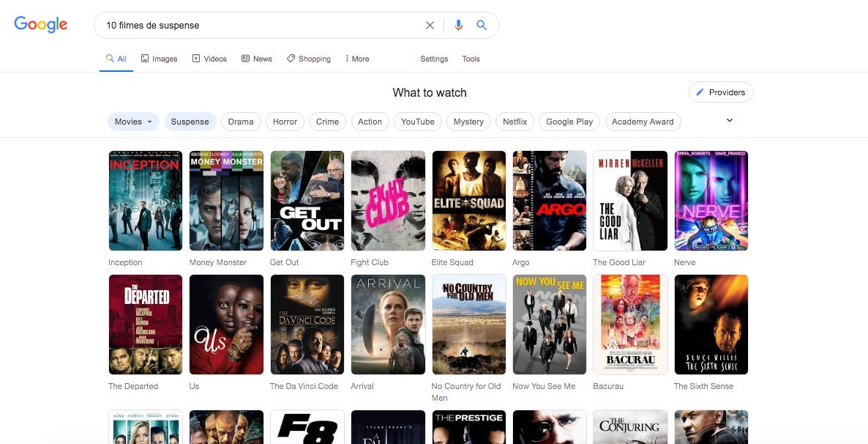Toggle the Horror filter chip
868x444 pixels.
(285, 122)
